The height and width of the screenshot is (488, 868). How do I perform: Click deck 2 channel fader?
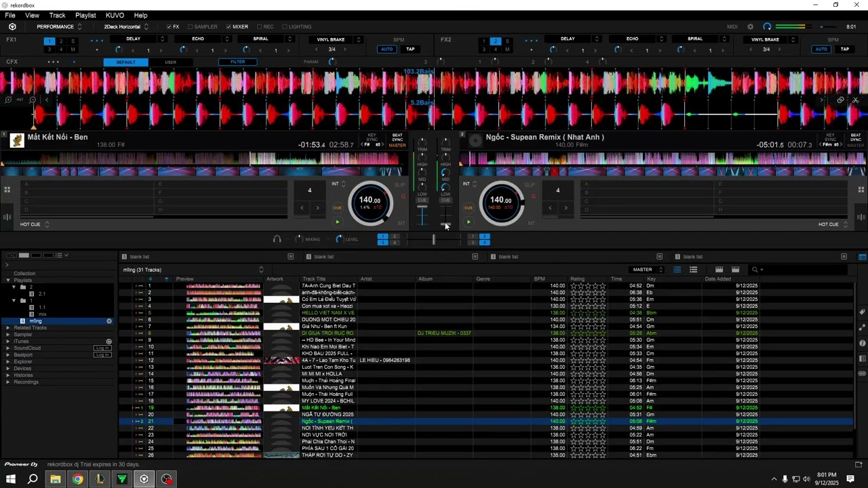pos(446,224)
